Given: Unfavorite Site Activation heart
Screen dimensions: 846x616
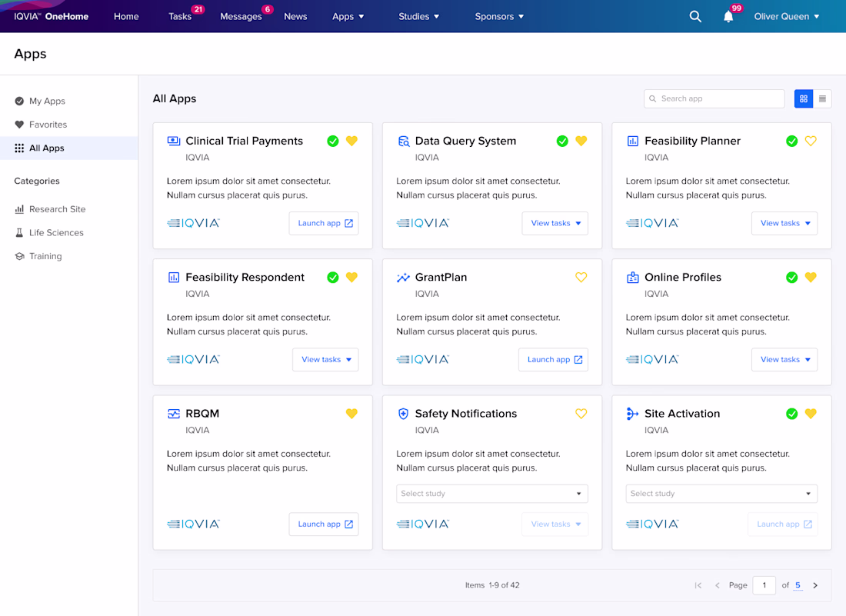Looking at the screenshot, I should tap(811, 414).
